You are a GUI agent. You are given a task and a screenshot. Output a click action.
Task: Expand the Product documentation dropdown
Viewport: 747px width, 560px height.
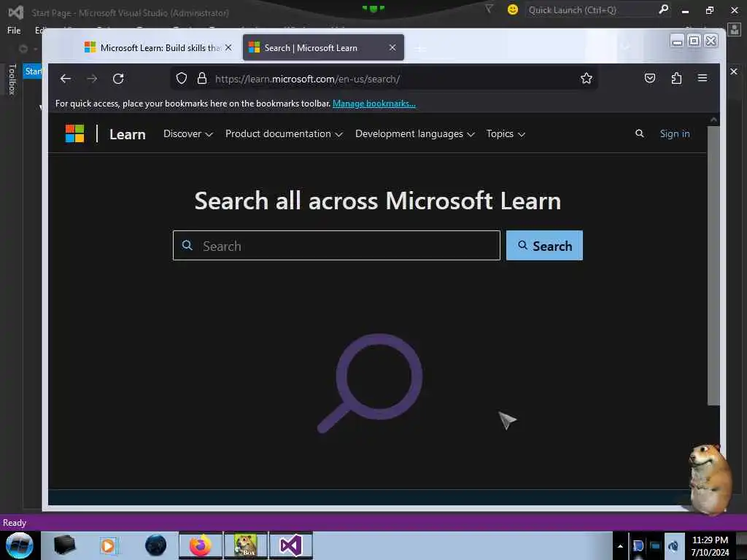[284, 134]
